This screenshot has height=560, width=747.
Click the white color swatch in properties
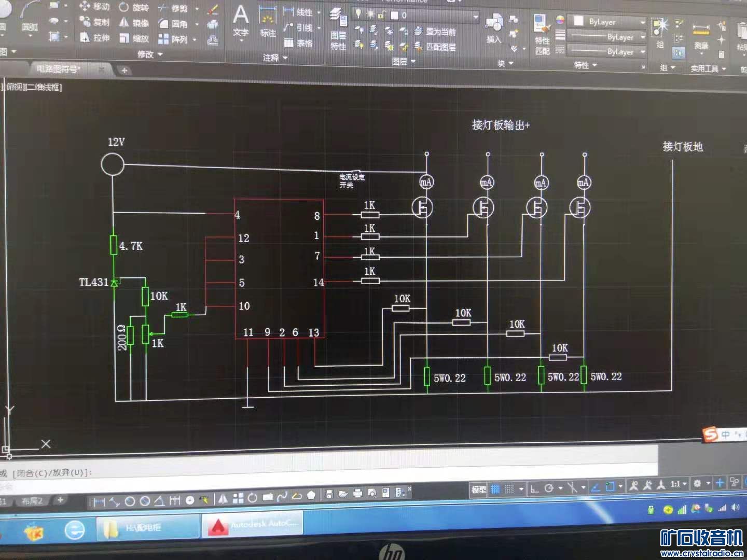click(578, 21)
